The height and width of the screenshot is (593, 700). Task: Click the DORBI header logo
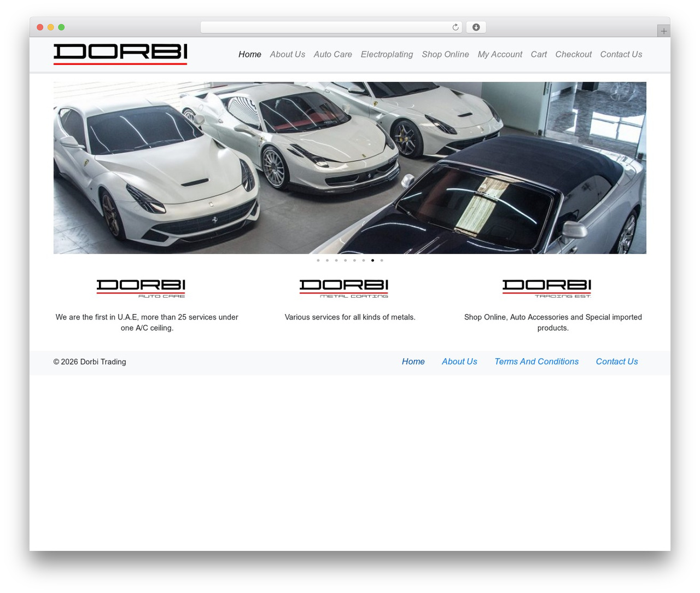coord(120,54)
